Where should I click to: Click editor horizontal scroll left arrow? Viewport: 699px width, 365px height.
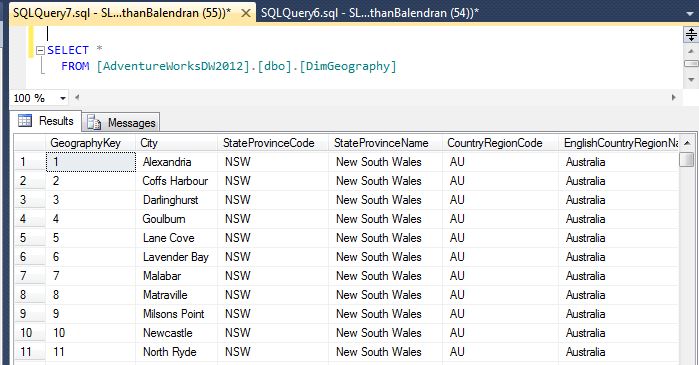77,98
